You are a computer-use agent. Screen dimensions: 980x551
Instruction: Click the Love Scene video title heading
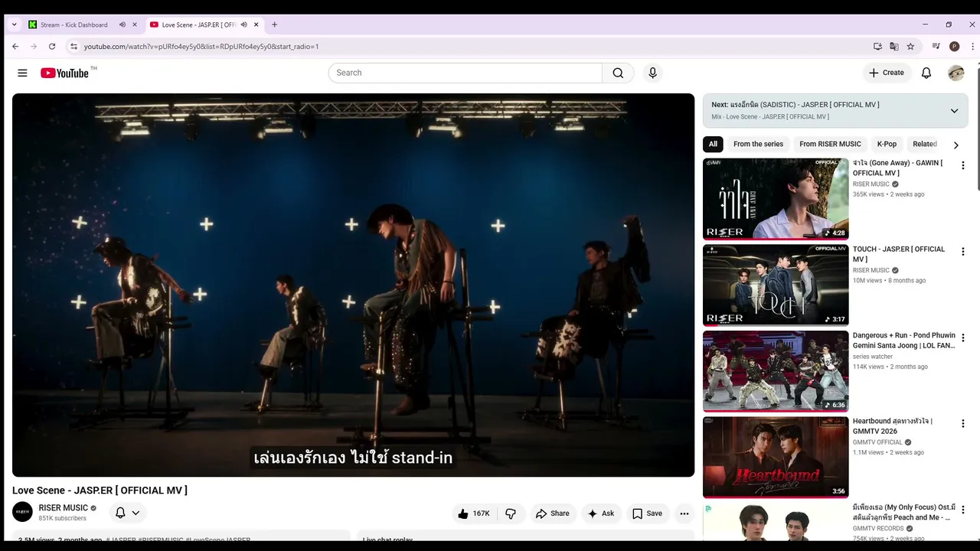100,491
